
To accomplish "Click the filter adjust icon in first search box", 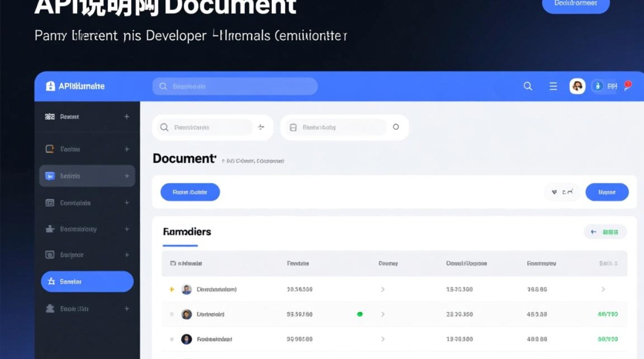I will click(x=261, y=127).
